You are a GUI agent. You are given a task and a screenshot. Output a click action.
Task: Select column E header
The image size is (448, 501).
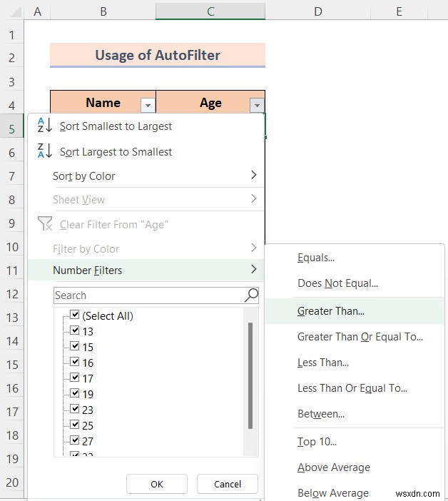(x=399, y=11)
